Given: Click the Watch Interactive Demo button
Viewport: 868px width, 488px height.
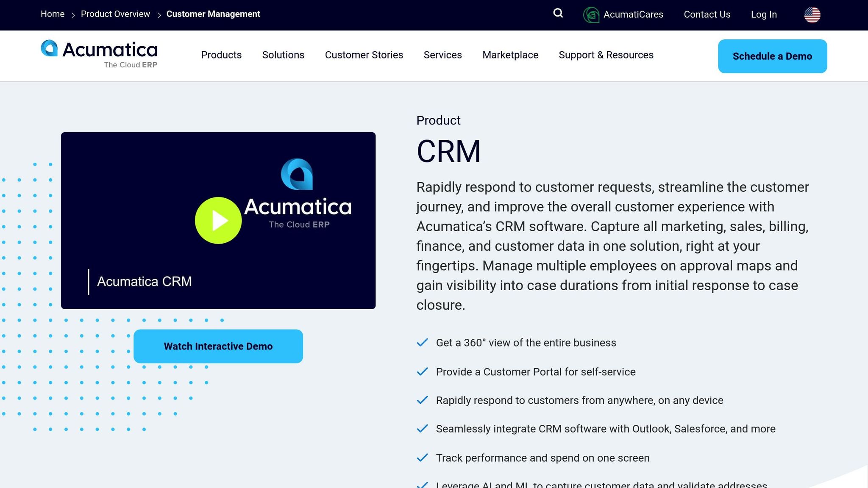Looking at the screenshot, I should click(x=218, y=346).
